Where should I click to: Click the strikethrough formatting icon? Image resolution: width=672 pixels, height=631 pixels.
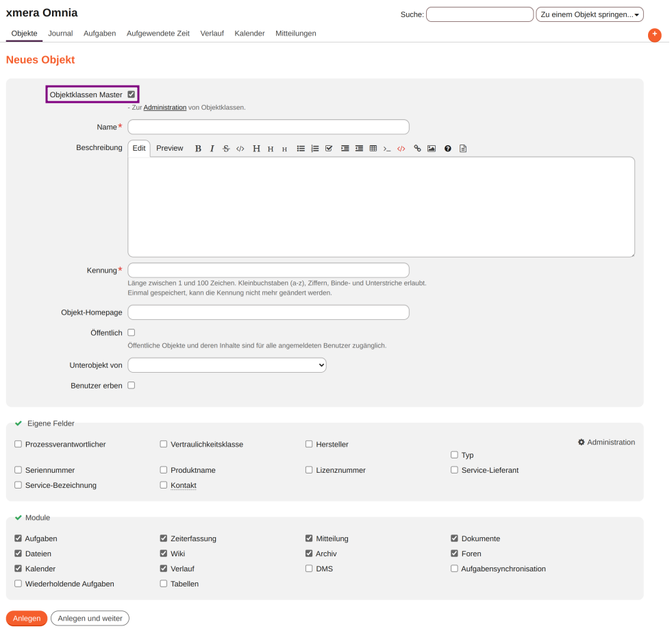(x=226, y=149)
